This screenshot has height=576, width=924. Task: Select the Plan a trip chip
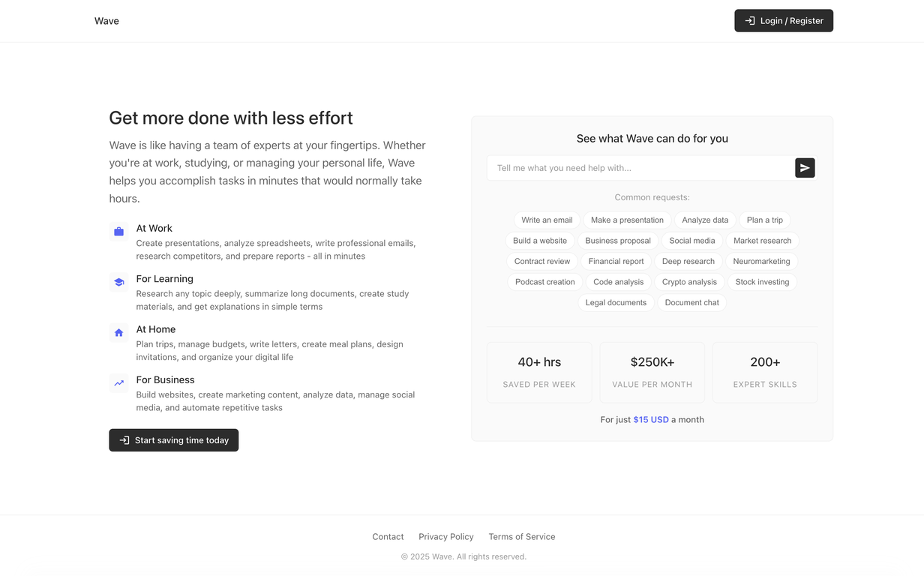point(764,220)
